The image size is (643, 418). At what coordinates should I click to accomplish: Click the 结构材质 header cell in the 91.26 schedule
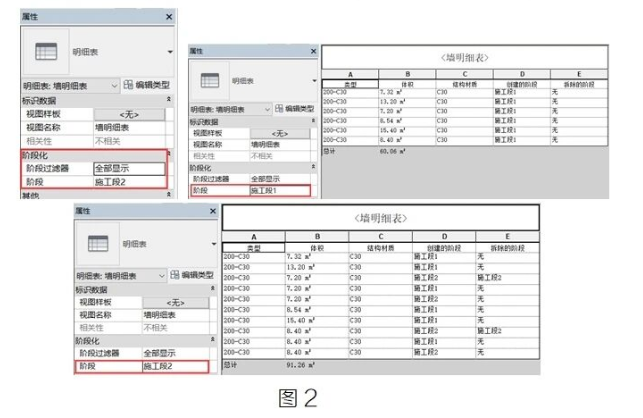[381, 248]
